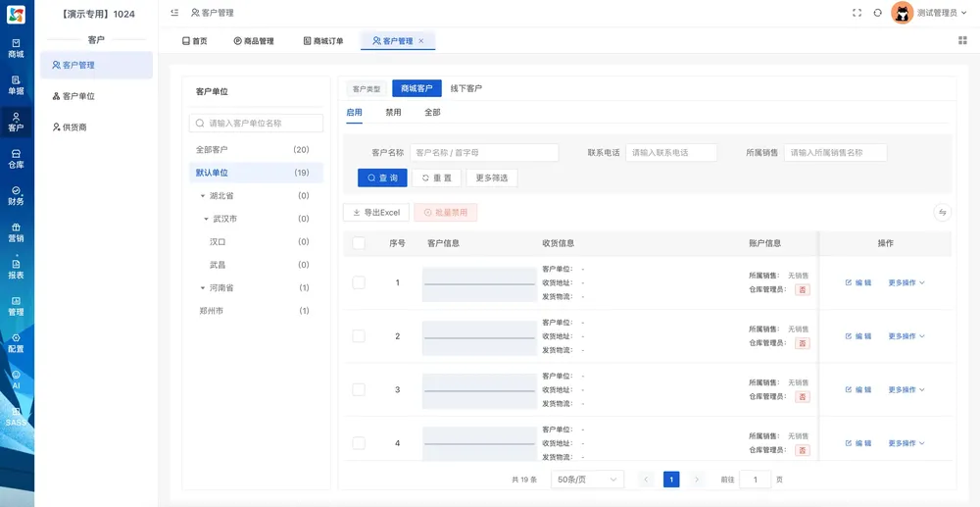The height and width of the screenshot is (507, 980).
Task: Click the column settings icon above table
Action: point(943,213)
